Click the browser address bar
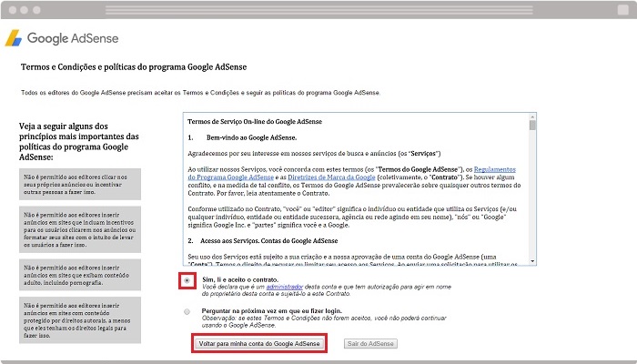The width and height of the screenshot is (637, 364). (318, 10)
